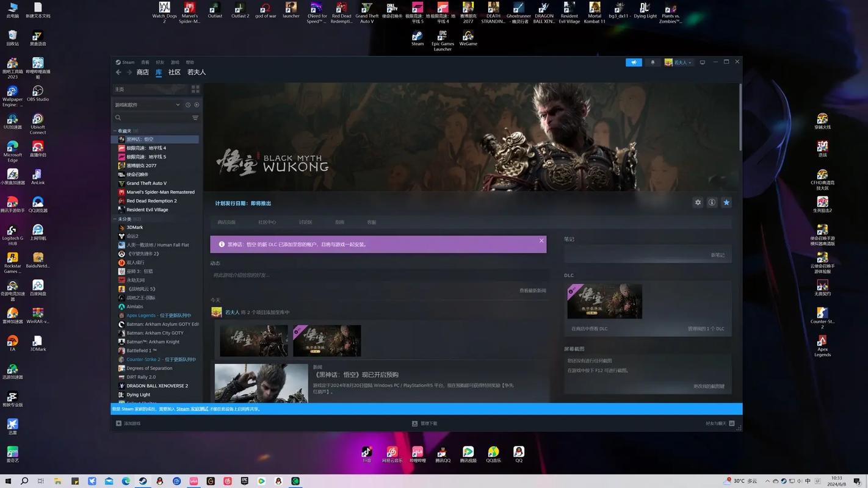Go back with the Steam back arrow

[x=118, y=72]
